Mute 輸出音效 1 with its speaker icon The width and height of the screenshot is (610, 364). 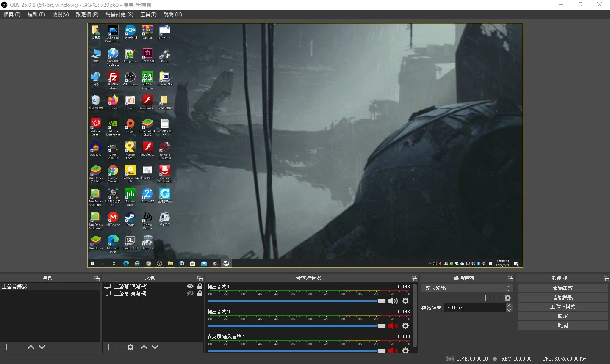tap(393, 301)
